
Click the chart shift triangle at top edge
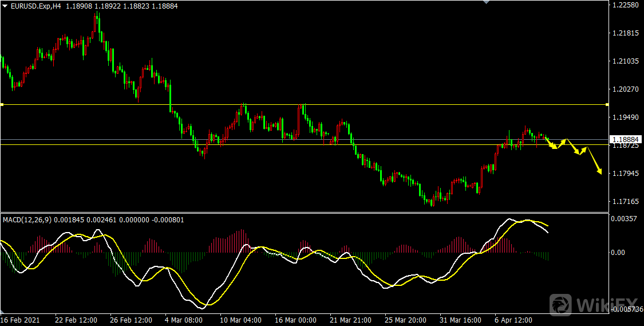(487, 2)
